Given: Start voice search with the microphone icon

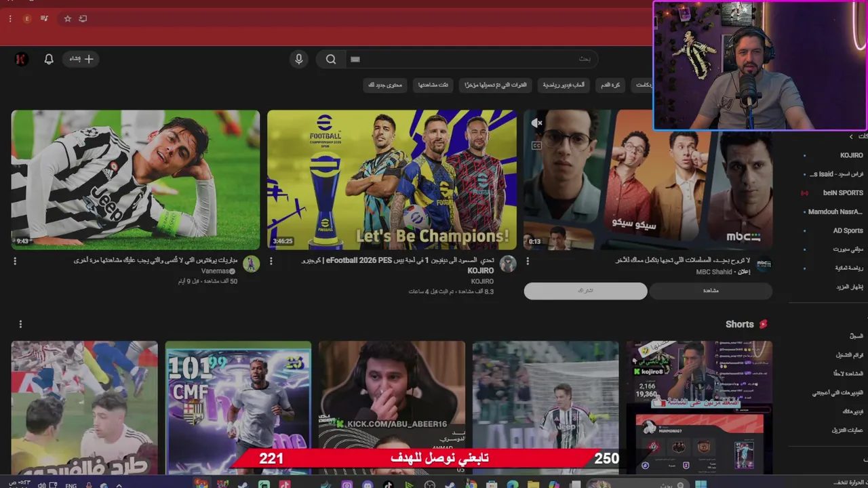Looking at the screenshot, I should (x=298, y=59).
